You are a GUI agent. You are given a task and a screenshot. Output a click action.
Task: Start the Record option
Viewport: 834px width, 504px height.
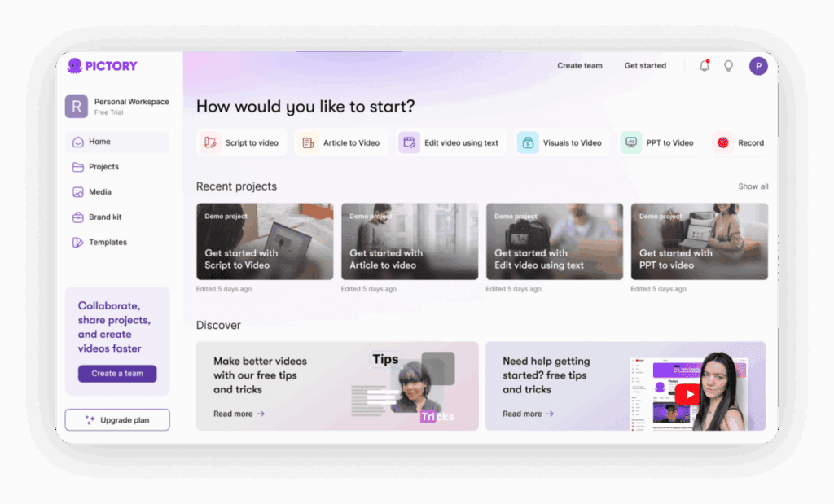[723, 142]
